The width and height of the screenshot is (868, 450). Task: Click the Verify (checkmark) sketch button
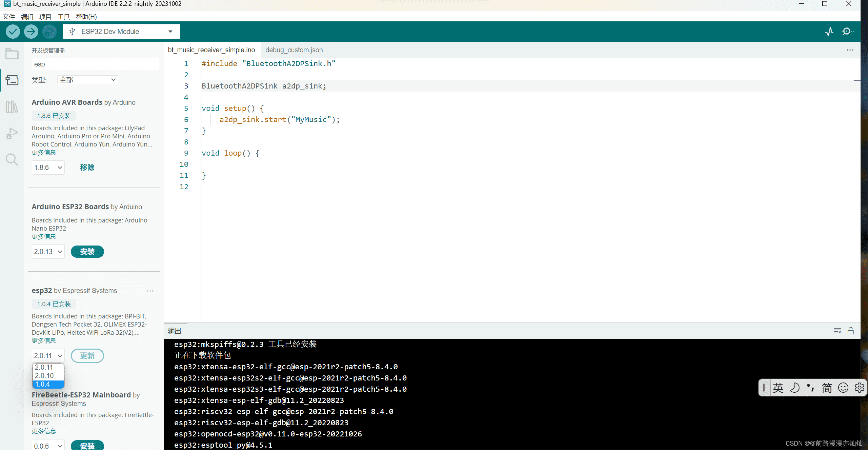tap(13, 32)
